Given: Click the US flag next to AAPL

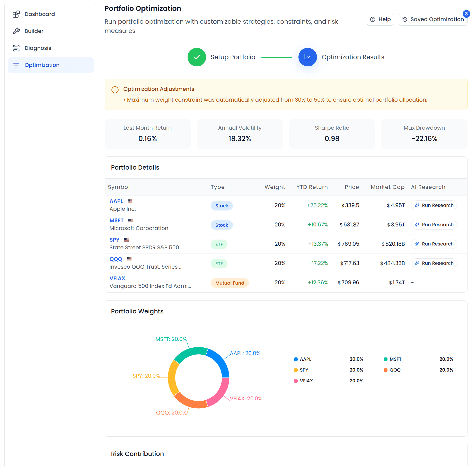Looking at the screenshot, I should [130, 201].
